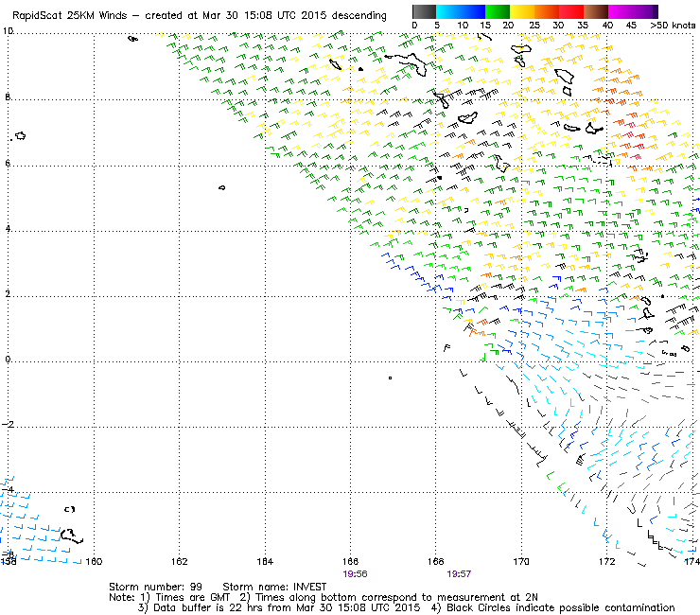Click the '>50 knots' legend label
Viewport: 700px width, 615px height.
tap(673, 26)
